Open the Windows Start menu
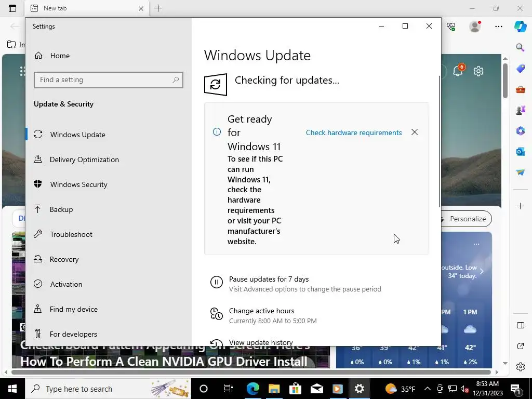 click(12, 389)
